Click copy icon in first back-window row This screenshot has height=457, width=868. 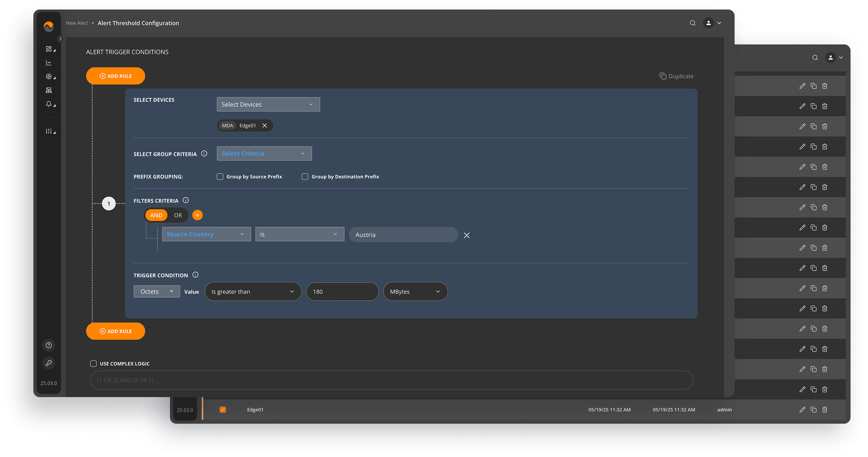[x=814, y=86]
